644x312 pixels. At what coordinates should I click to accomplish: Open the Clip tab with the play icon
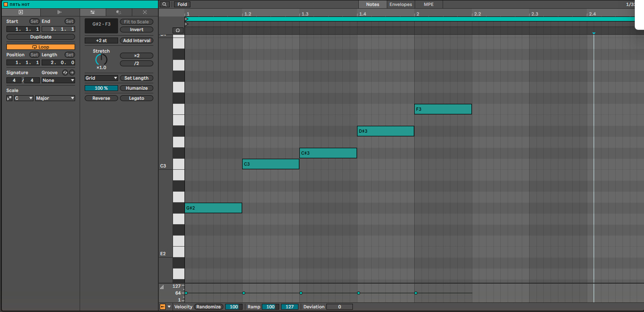(21, 12)
